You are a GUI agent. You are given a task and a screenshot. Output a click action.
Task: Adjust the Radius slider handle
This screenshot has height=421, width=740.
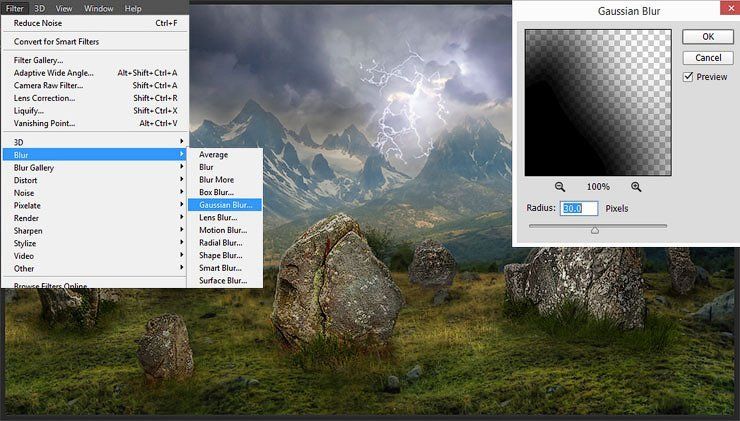pyautogui.click(x=595, y=230)
